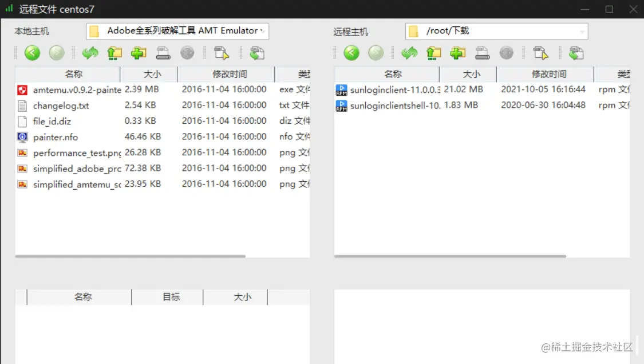Go back in remote host toolbar
Screen dimensions: 644x364
[351, 53]
